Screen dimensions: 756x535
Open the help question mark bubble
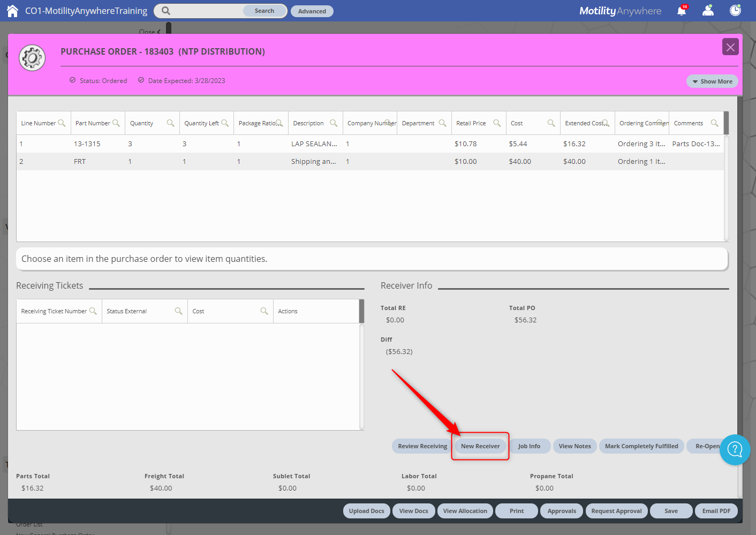coord(735,449)
